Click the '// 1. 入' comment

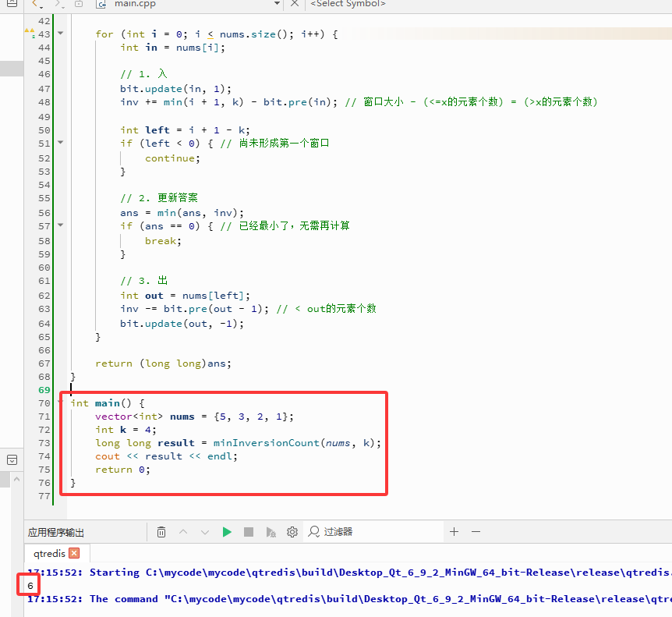[143, 74]
